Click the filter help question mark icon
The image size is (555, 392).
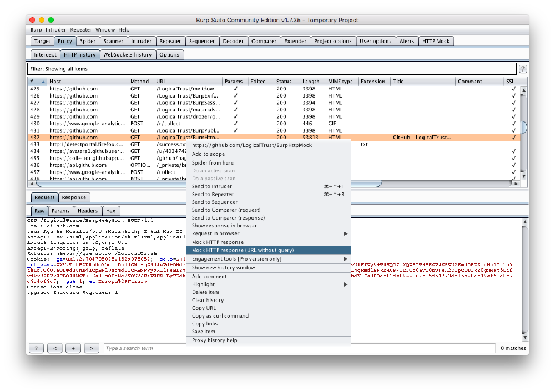click(x=522, y=69)
